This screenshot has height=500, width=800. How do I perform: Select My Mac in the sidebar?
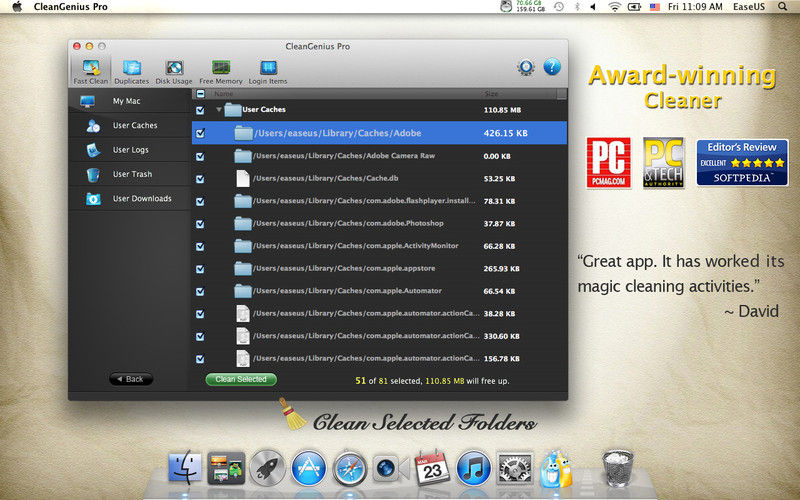pos(130,101)
